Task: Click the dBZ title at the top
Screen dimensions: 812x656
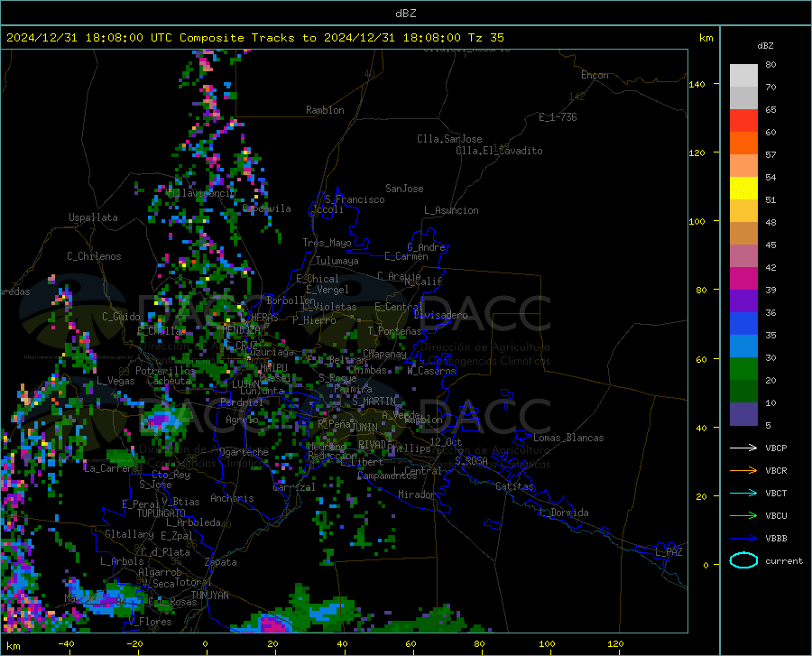Action: (x=405, y=14)
